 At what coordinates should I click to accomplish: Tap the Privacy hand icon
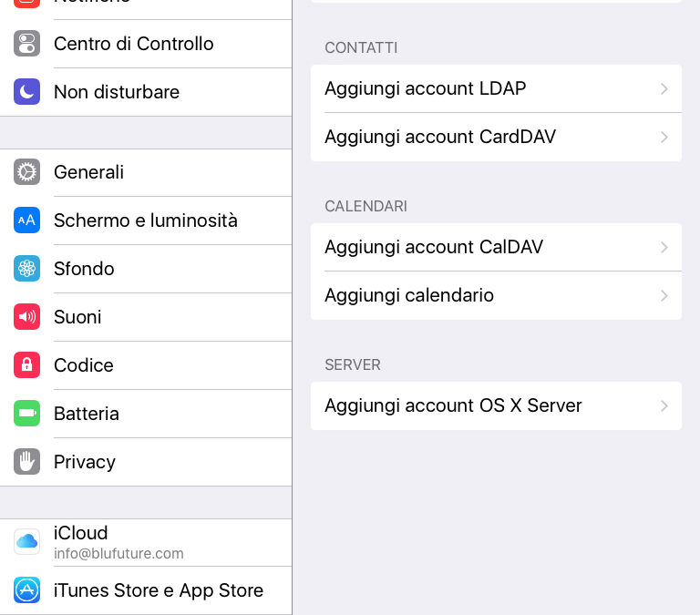[x=26, y=461]
